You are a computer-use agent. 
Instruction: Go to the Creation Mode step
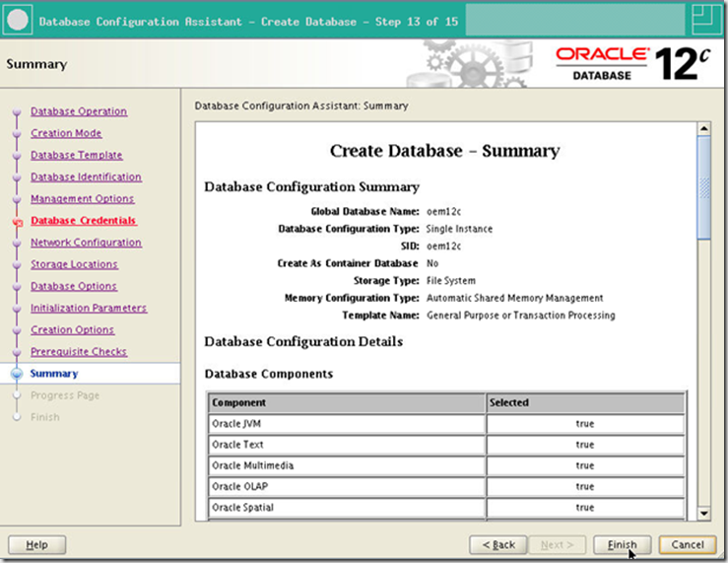point(66,133)
